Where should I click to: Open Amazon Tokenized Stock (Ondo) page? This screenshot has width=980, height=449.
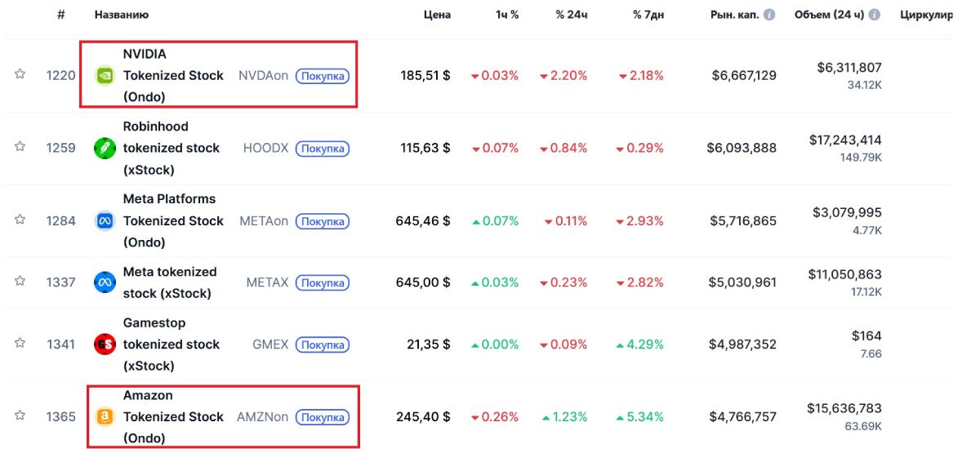[173, 416]
